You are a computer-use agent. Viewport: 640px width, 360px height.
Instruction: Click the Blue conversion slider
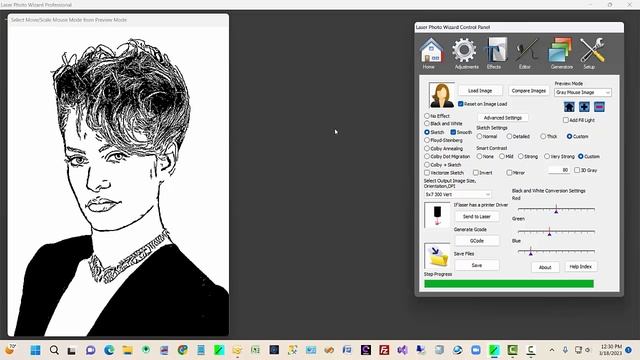556,251
